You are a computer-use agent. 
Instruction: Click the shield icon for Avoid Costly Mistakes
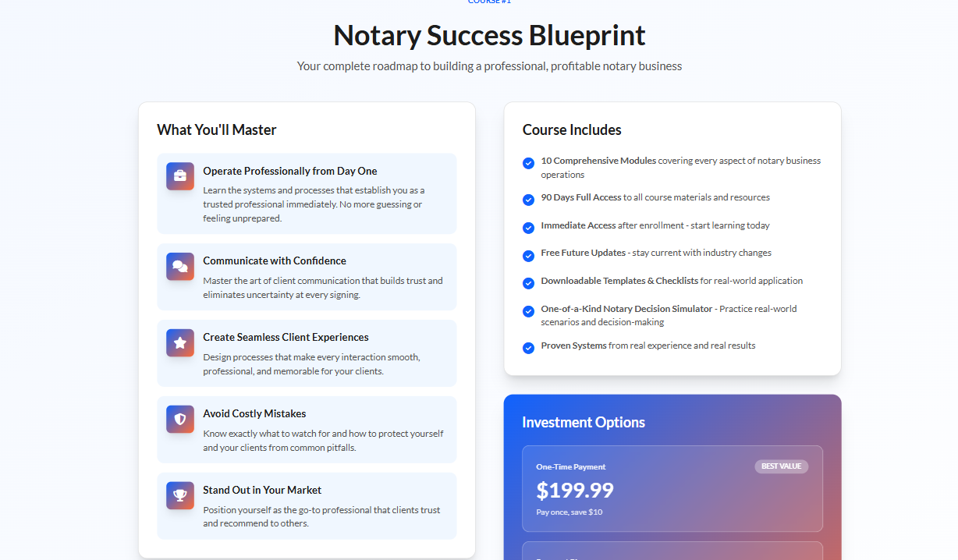[x=179, y=419]
